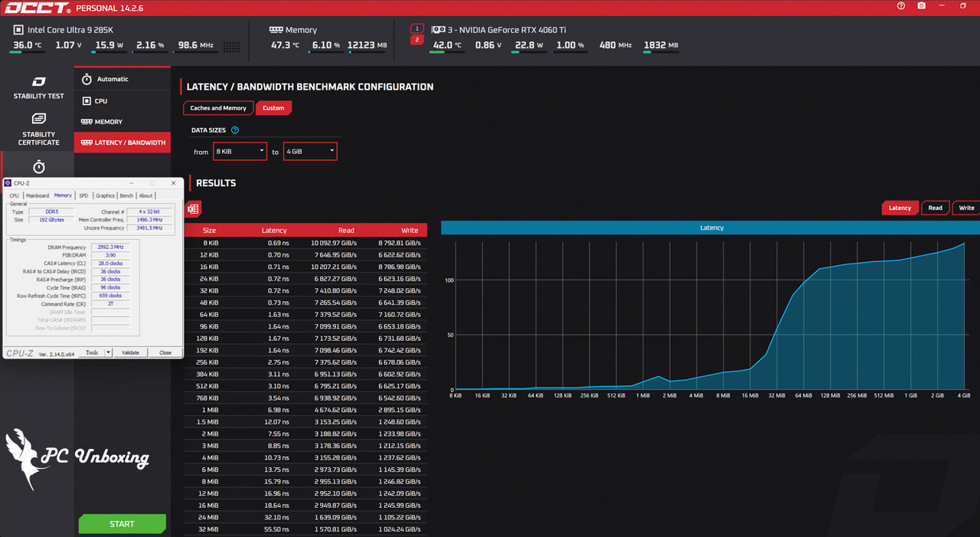Switch to Caches and Memory preset
This screenshot has height=537, width=980.
click(x=218, y=108)
